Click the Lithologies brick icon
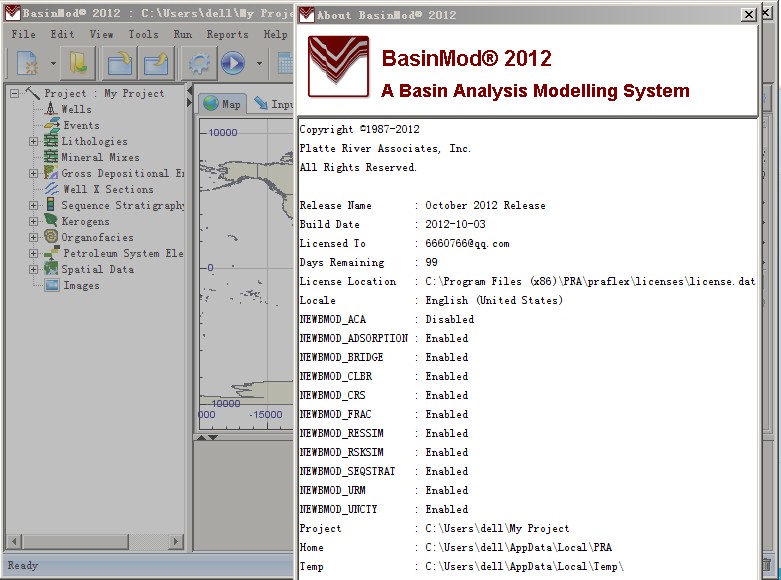 pos(51,141)
